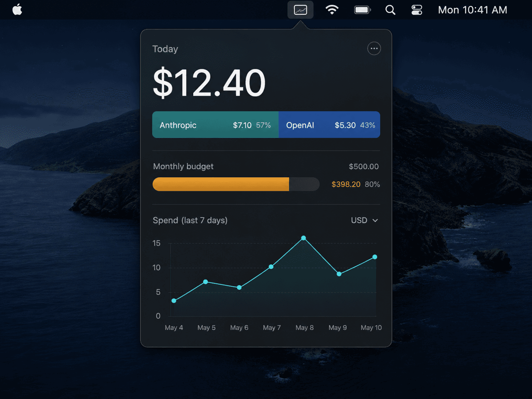Click the 0 y-axis label
The image size is (532, 399).
[x=158, y=316]
